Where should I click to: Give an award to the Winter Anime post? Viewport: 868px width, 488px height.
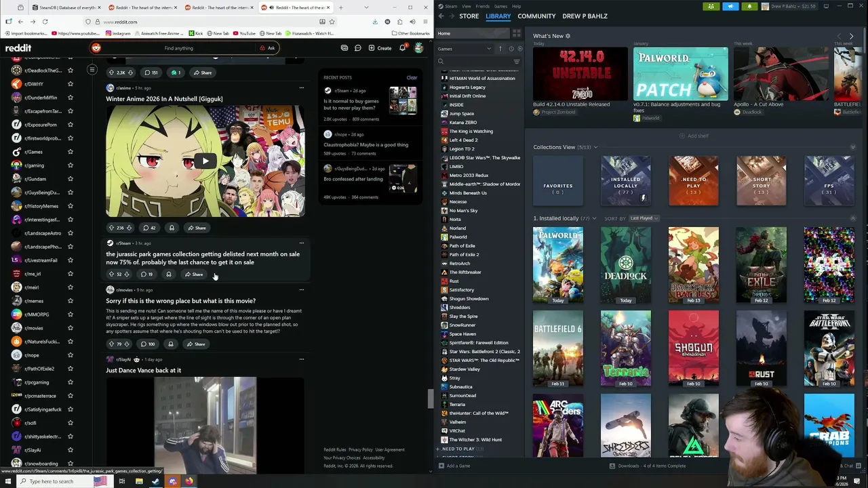tap(172, 228)
